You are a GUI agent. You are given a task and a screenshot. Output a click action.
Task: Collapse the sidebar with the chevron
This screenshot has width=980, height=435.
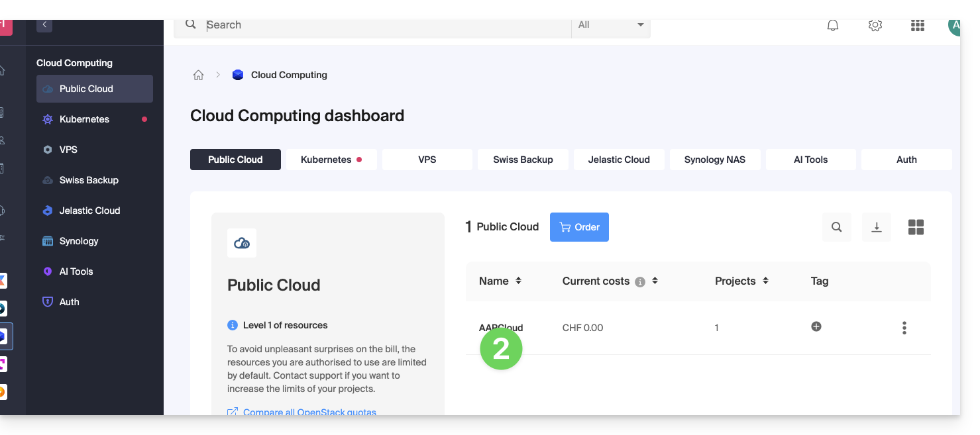coord(44,24)
